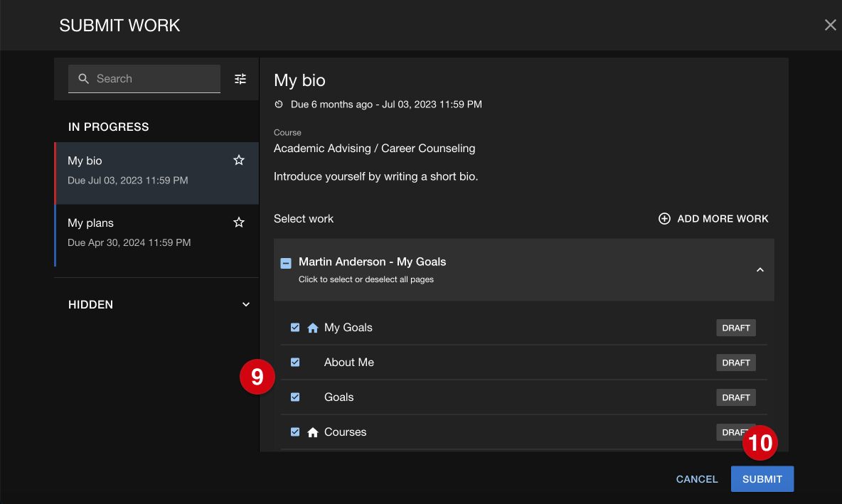
Task: Click the Submit button
Action: (762, 479)
